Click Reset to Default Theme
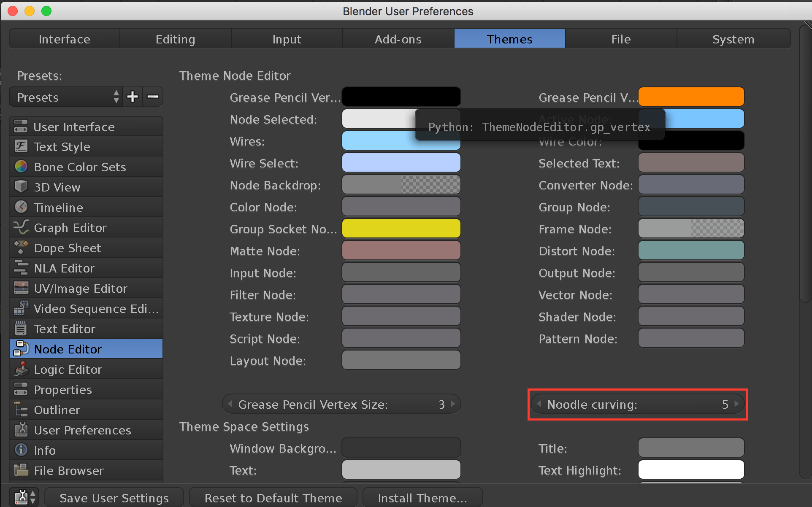This screenshot has width=812, height=507. tap(273, 498)
